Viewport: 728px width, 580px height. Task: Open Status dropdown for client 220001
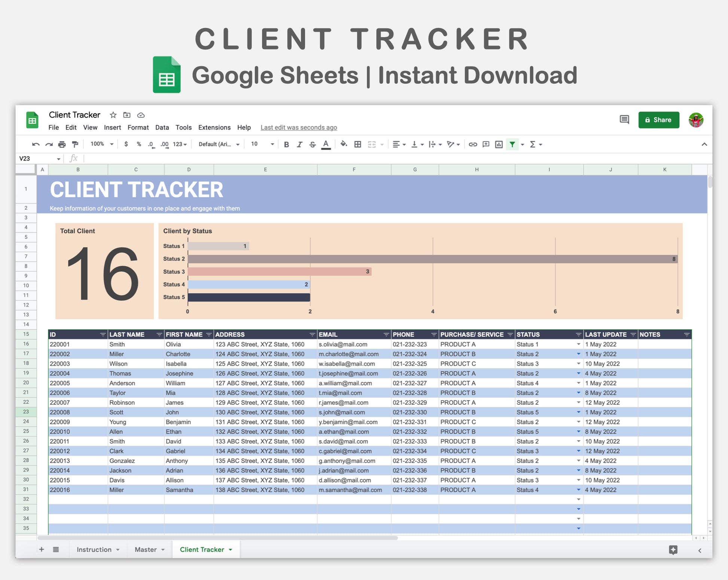(x=578, y=344)
